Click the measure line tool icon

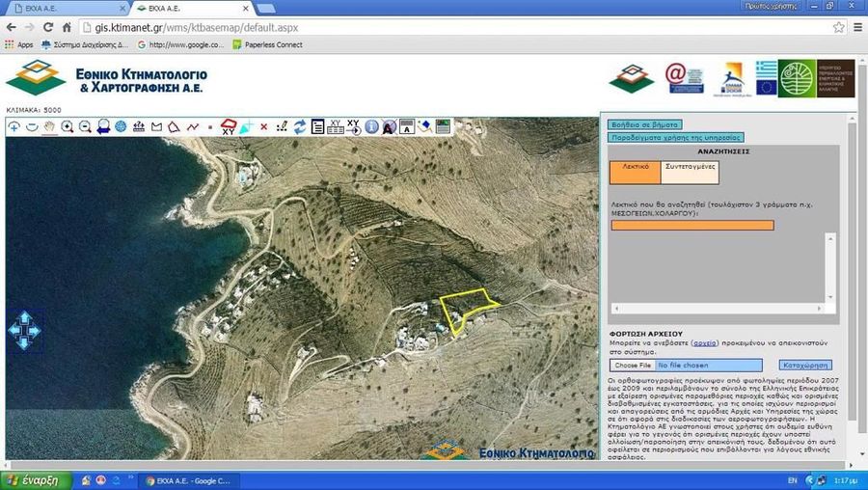coord(193,126)
